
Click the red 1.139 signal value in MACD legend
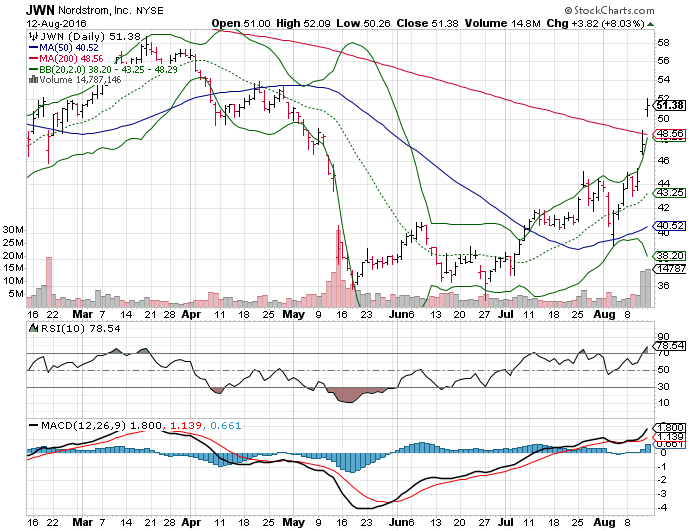tap(186, 426)
